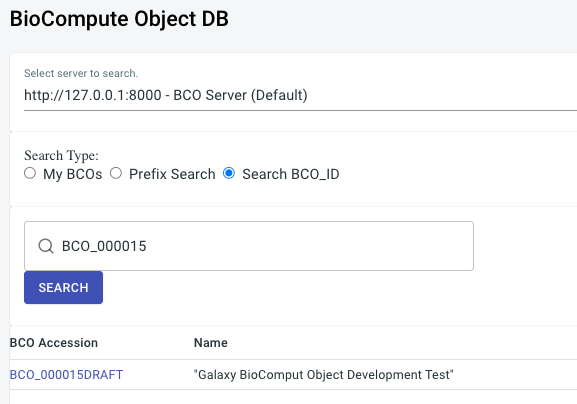Viewport: 577px width, 404px height.
Task: Click the Name column header
Action: tap(210, 343)
